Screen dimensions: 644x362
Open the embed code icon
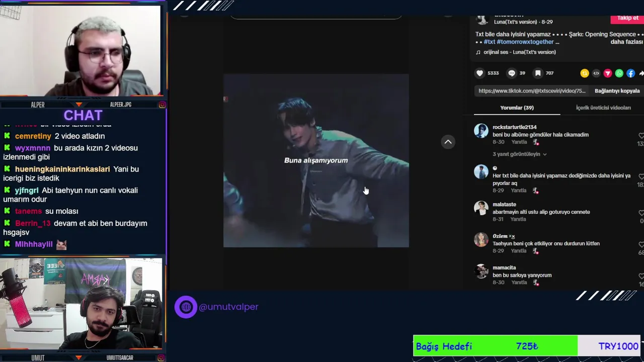point(596,73)
